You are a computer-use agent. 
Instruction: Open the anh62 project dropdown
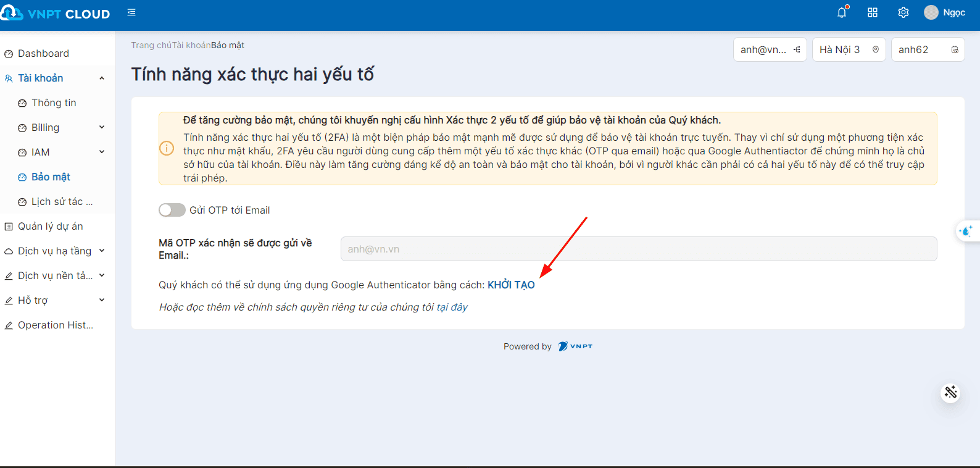coord(928,49)
